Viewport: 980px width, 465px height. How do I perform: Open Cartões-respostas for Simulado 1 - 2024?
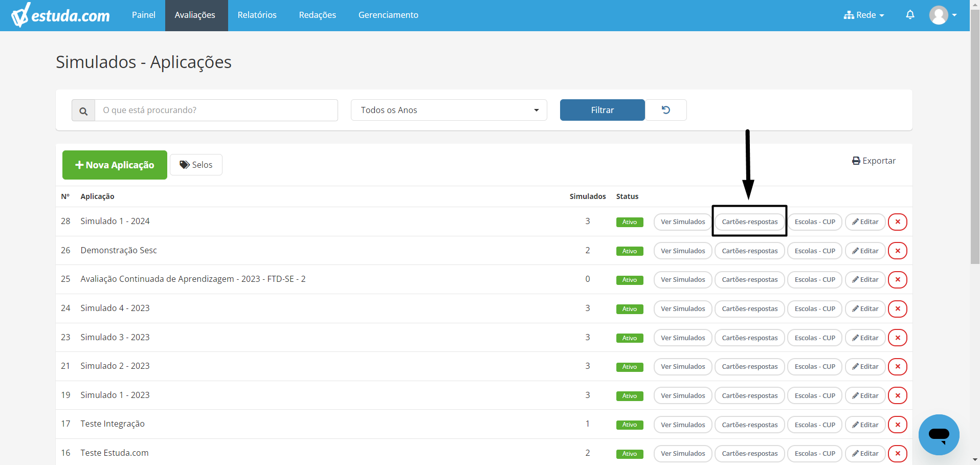tap(749, 222)
